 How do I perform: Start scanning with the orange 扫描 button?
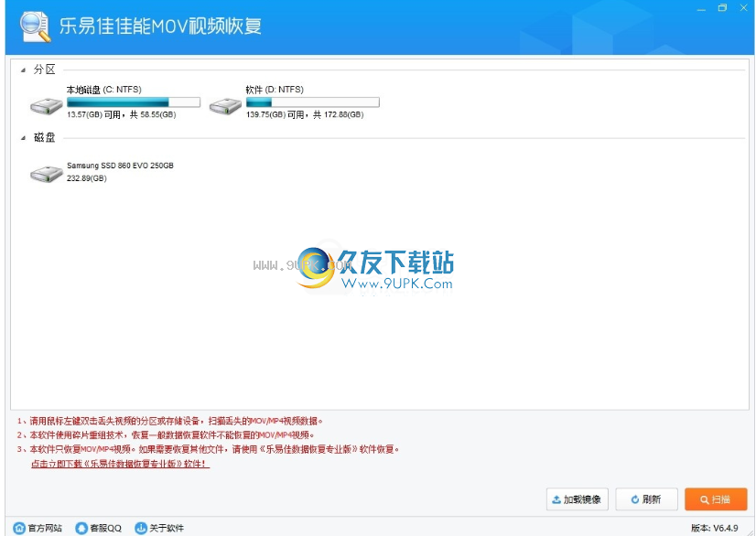pyautogui.click(x=716, y=499)
